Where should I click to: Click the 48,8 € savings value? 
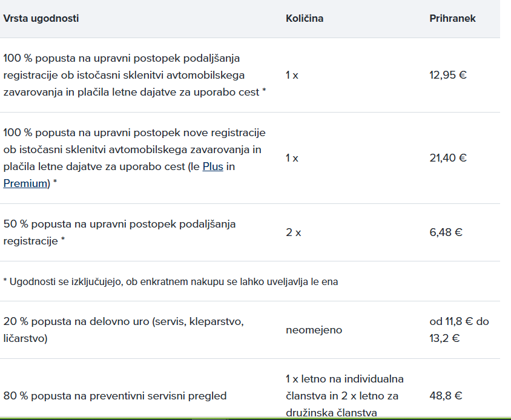tap(446, 396)
